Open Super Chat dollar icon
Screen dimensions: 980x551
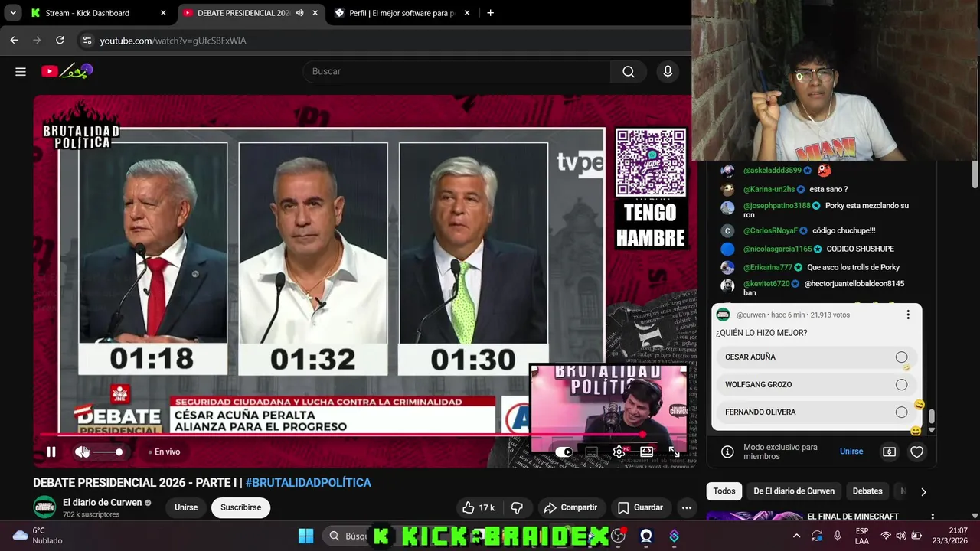889,452
